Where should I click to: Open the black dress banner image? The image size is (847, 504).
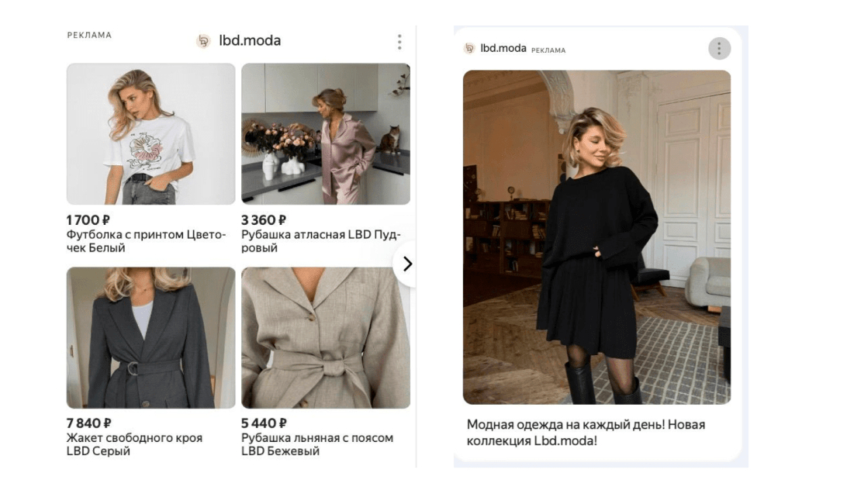(x=596, y=237)
